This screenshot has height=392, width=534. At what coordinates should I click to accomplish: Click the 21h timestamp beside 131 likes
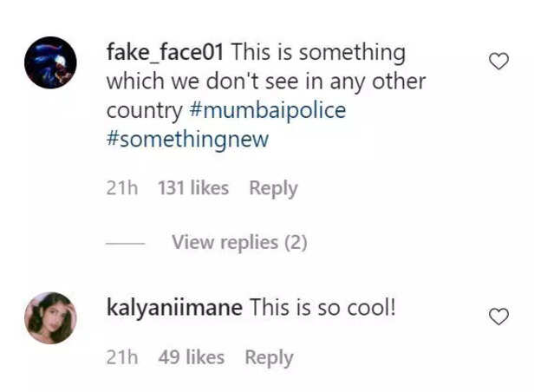(x=121, y=188)
